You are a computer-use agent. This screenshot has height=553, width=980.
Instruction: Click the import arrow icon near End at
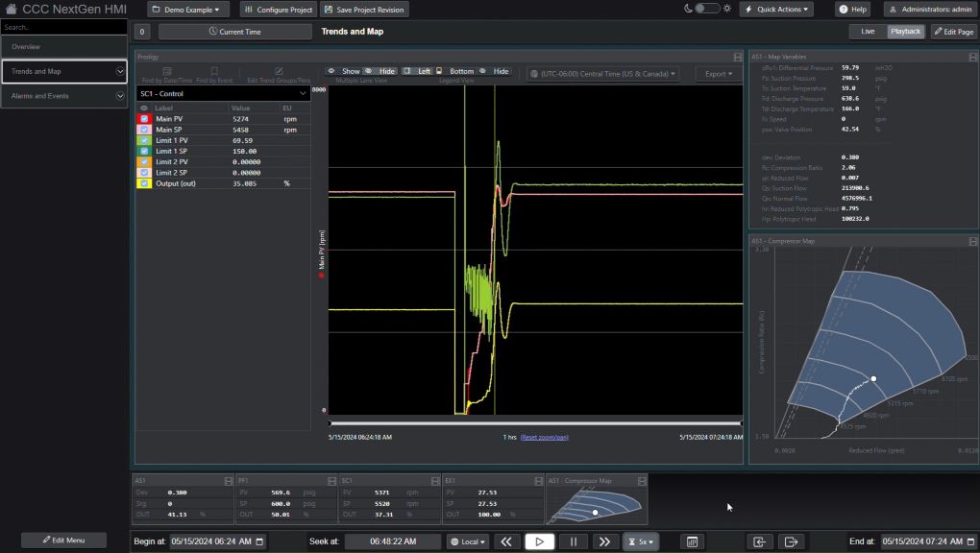point(758,541)
